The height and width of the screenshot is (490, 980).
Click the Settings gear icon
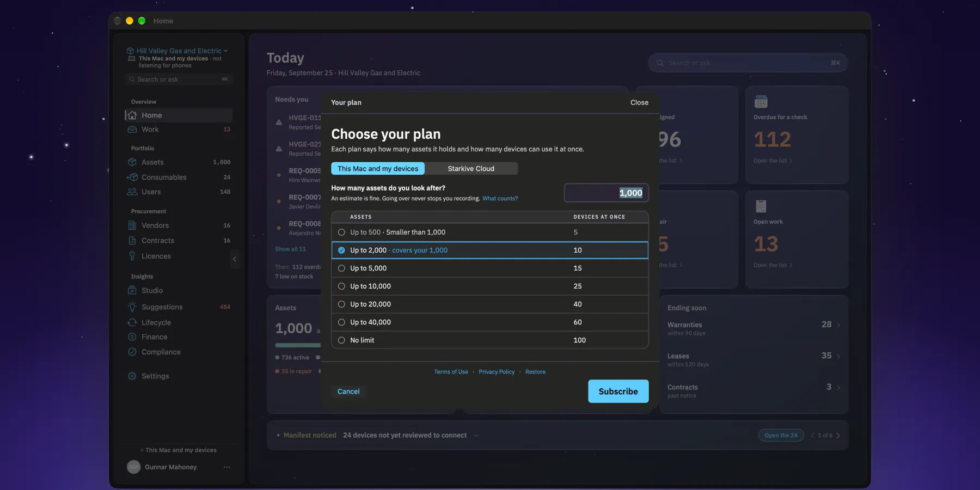tap(132, 376)
